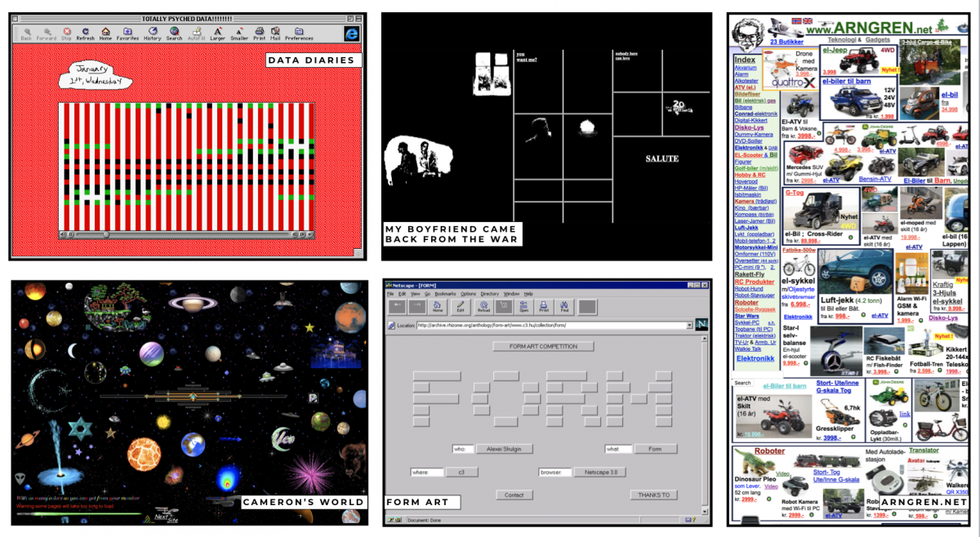Click the 'browser:' input field
Screen dimensions: 980x537
pos(554,472)
